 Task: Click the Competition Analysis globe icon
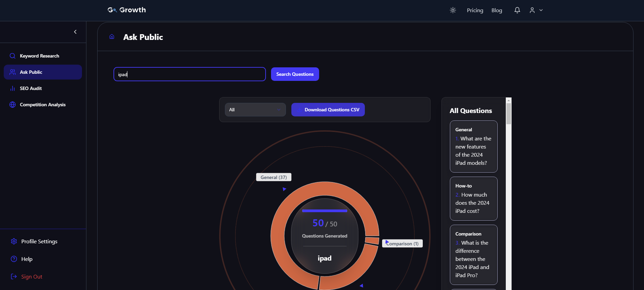click(x=13, y=105)
